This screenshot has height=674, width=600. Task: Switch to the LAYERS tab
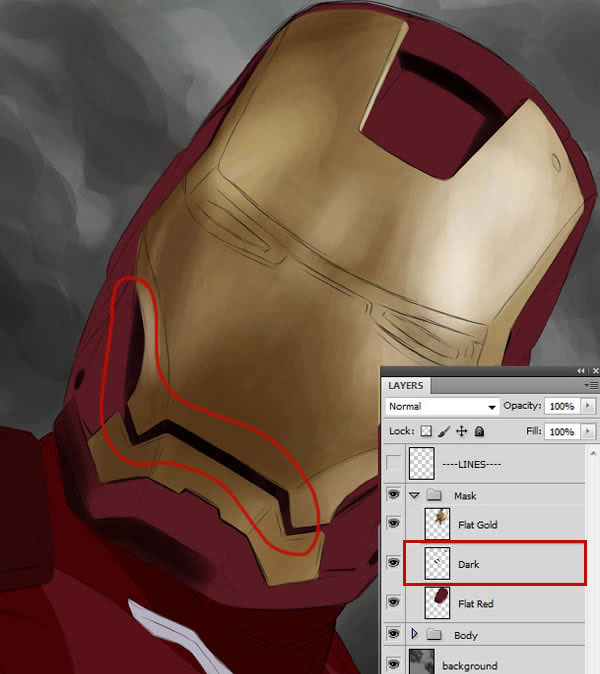click(405, 386)
